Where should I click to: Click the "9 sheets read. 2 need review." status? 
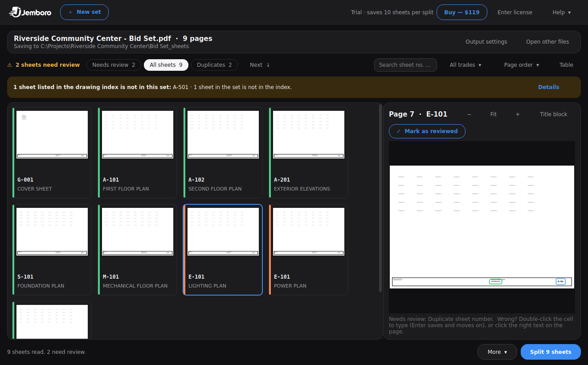[x=46, y=352]
